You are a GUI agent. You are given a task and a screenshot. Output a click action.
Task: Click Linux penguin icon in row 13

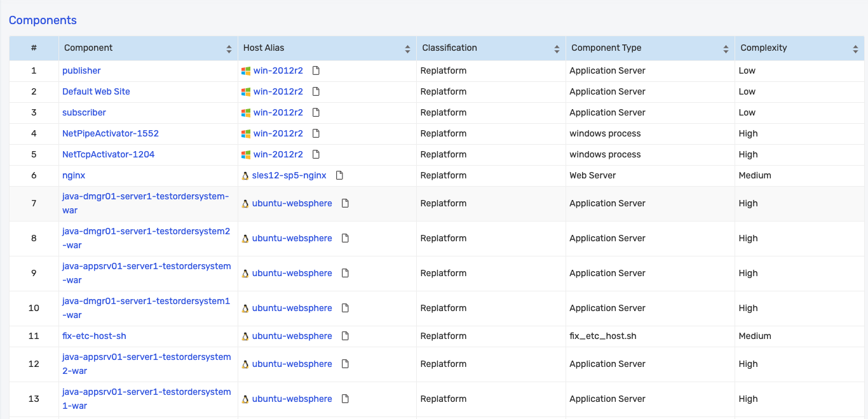(x=245, y=399)
